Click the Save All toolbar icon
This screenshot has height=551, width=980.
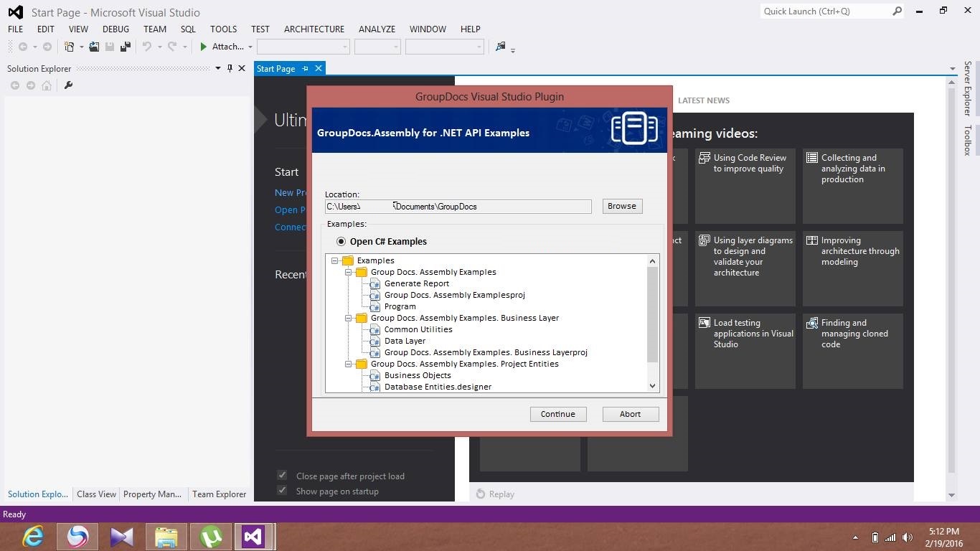tap(126, 47)
